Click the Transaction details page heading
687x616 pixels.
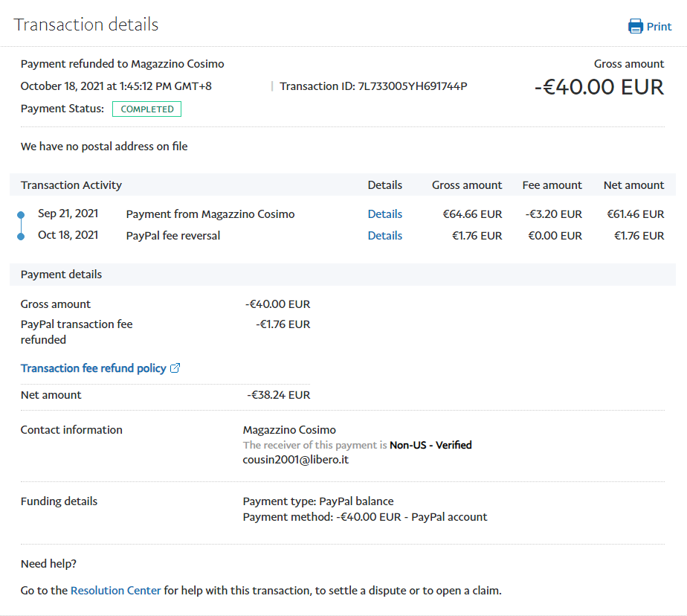(86, 25)
